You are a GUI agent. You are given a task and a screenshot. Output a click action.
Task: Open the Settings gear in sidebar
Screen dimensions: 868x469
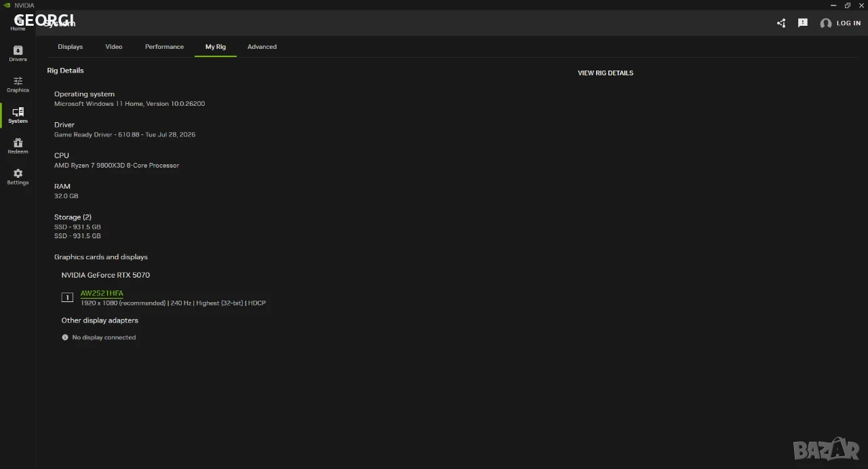18,176
